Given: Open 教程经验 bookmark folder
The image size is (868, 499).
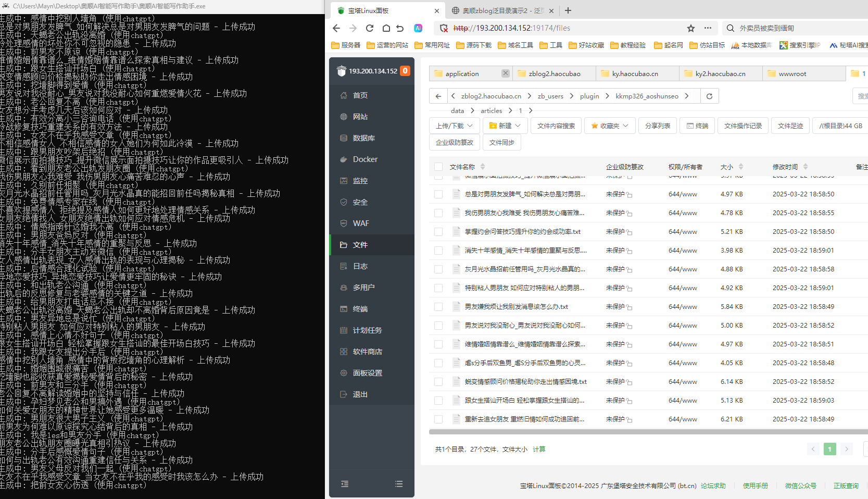Looking at the screenshot, I should click(627, 45).
